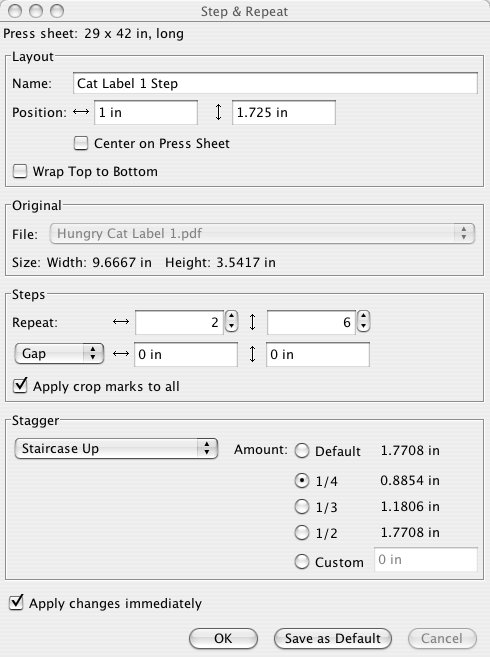This screenshot has width=490, height=657.
Task: Choose the 1/2 stagger amount option
Action: (x=302, y=533)
